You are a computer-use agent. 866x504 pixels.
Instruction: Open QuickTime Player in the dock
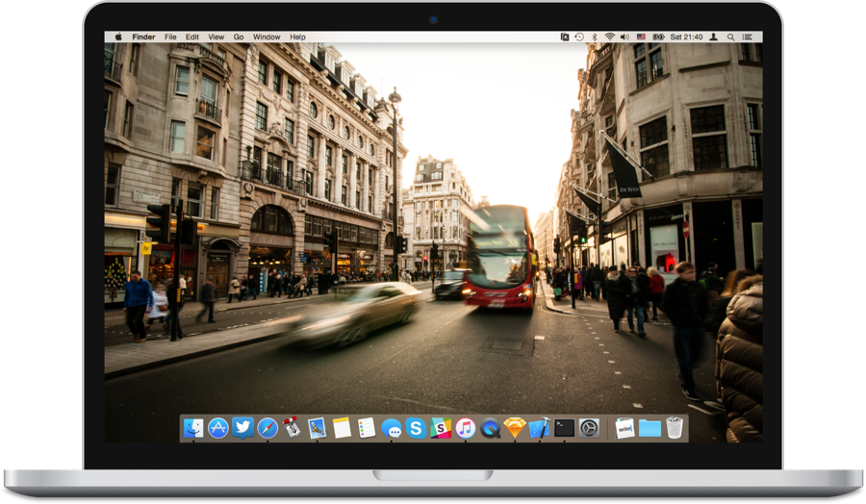coord(490,428)
